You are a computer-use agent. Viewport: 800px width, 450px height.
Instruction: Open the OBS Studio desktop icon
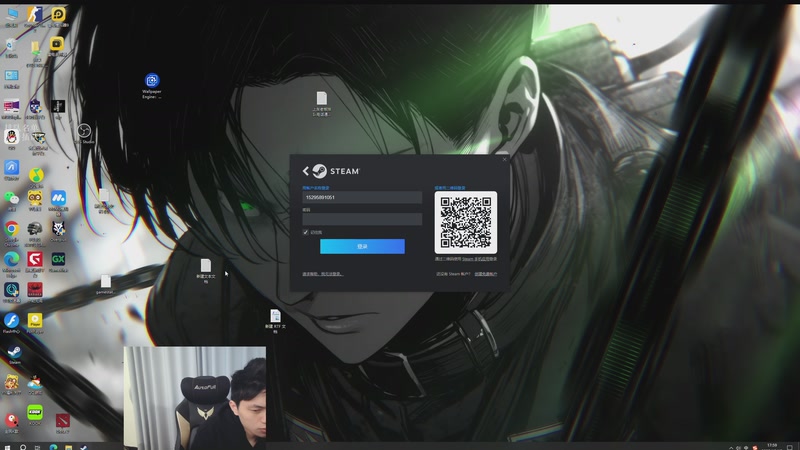(x=84, y=134)
